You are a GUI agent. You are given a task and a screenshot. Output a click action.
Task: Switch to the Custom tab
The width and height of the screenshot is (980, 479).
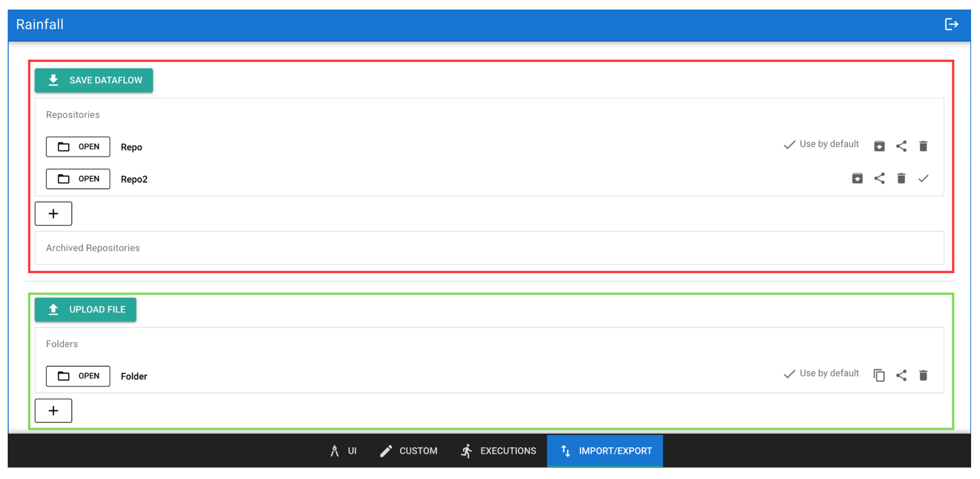pos(408,451)
